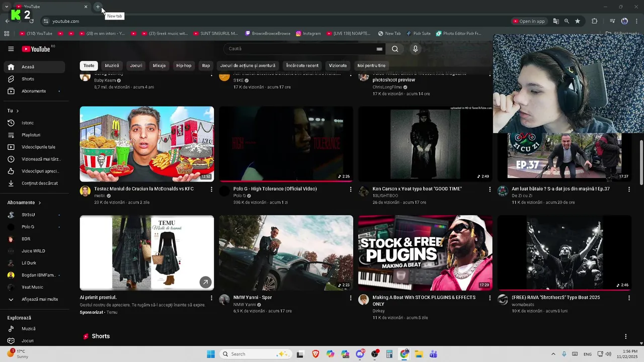The width and height of the screenshot is (644, 362).
Task: Open the on-screen keyboard in search box
Action: click(x=379, y=49)
